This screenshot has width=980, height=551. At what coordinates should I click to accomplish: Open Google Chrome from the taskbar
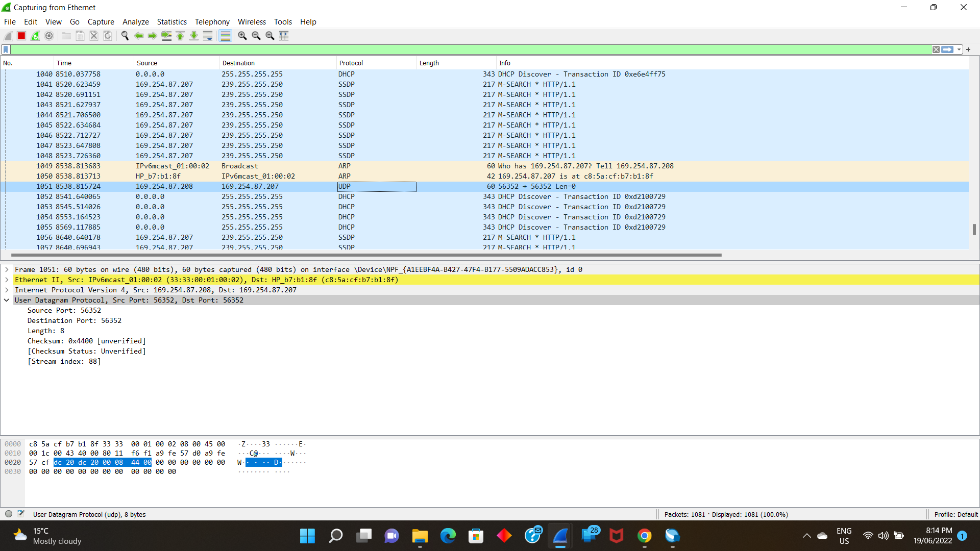(x=644, y=536)
